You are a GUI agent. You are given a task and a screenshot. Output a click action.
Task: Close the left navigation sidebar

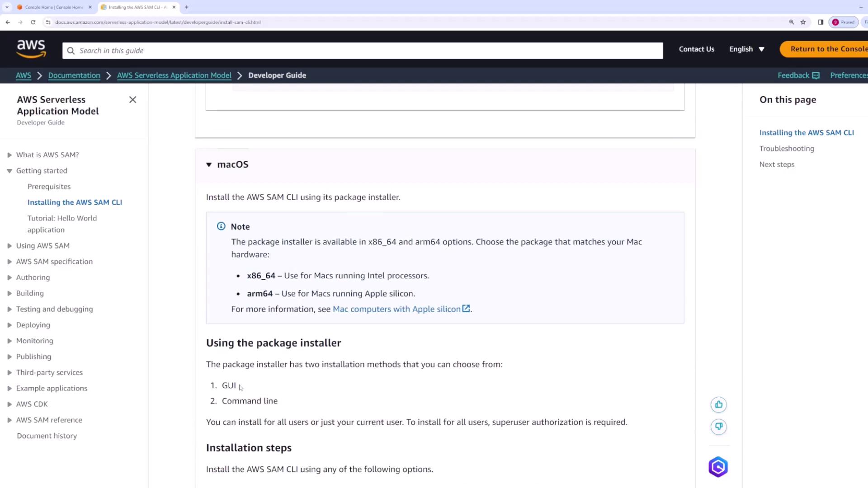click(132, 100)
